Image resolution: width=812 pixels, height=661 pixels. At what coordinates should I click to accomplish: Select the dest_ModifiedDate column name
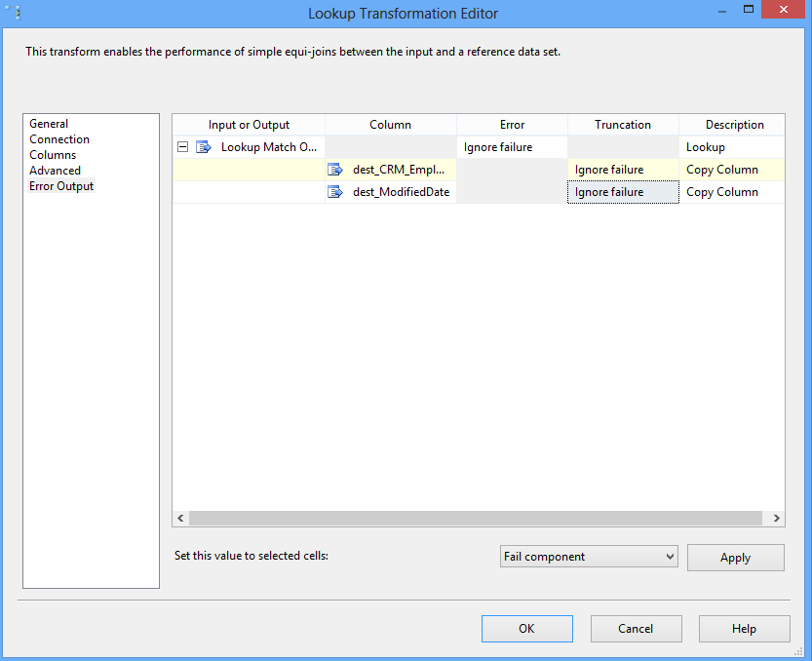402,192
